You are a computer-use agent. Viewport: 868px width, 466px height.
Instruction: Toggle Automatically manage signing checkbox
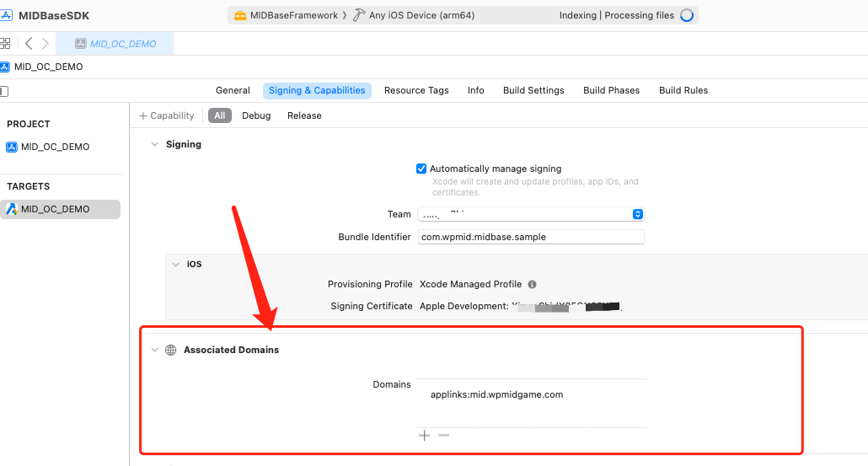point(421,169)
